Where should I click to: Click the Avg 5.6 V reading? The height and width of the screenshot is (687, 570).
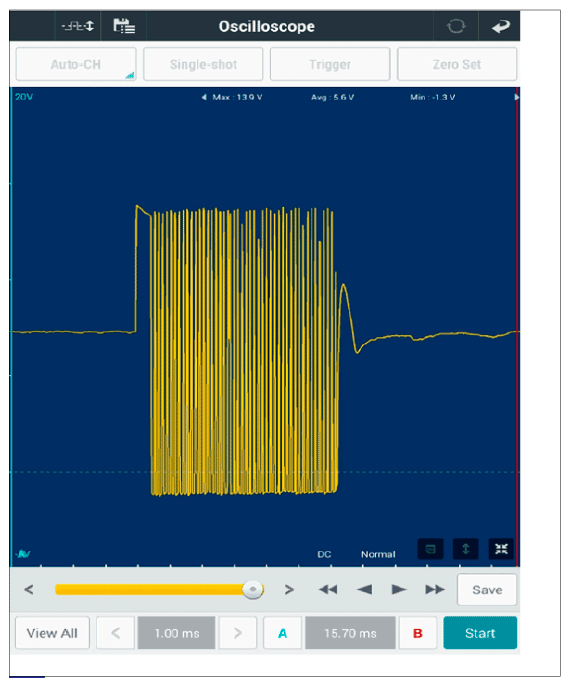pos(333,97)
